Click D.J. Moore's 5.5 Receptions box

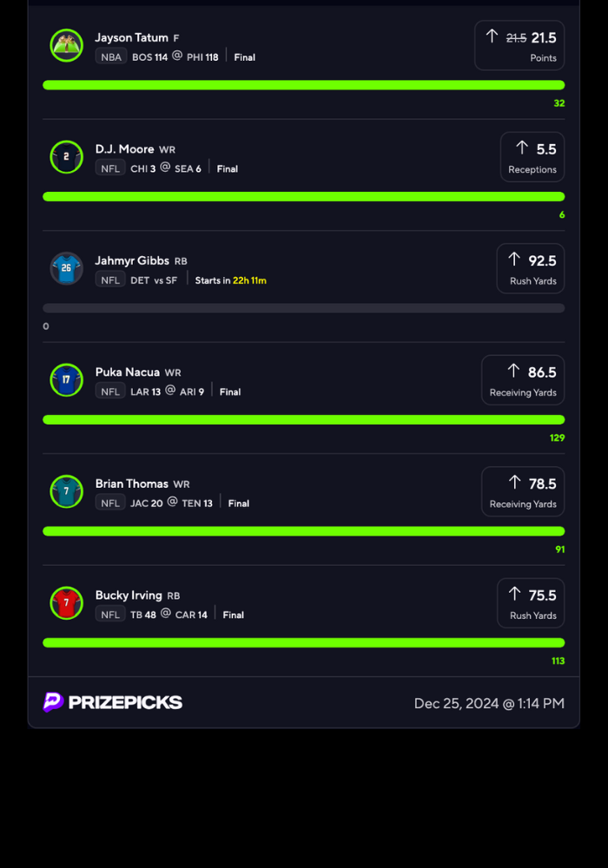point(532,157)
